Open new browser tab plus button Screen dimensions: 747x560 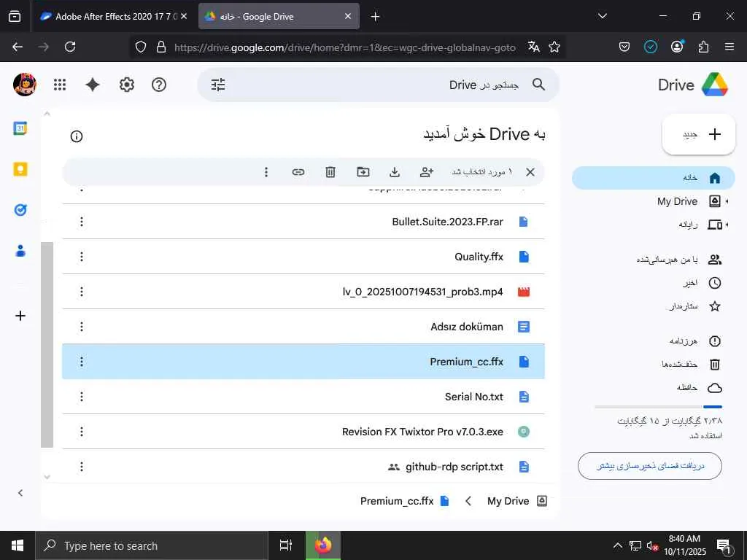pos(375,17)
